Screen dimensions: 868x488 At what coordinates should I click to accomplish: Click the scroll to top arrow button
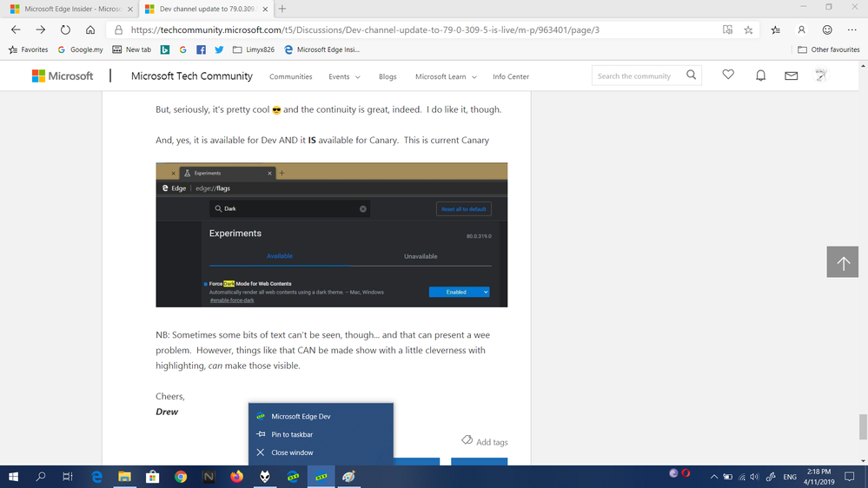tap(843, 262)
